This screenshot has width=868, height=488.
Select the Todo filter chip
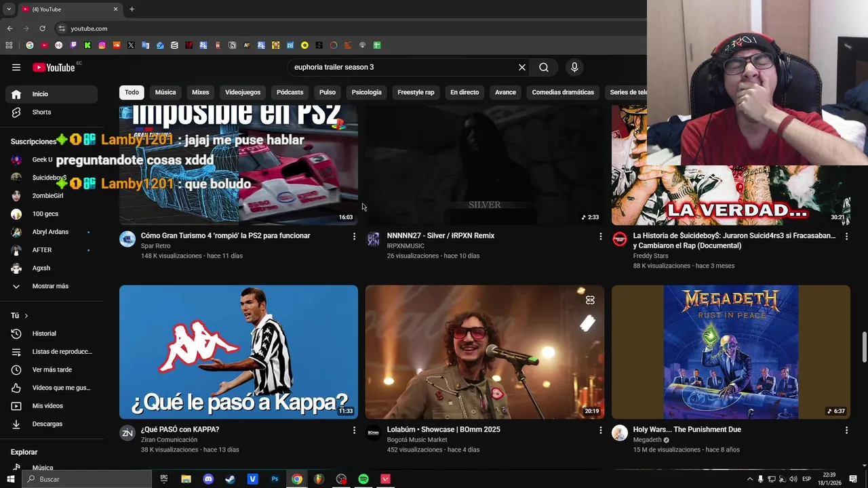[132, 92]
